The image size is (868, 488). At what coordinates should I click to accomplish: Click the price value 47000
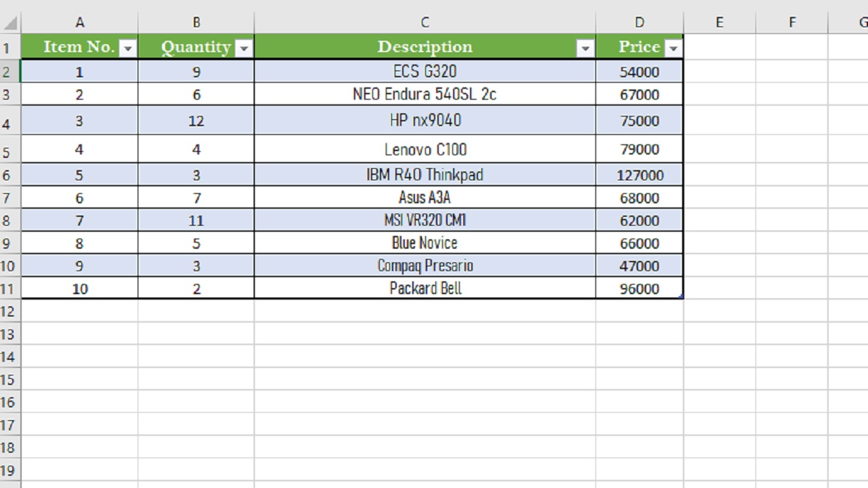tap(639, 266)
